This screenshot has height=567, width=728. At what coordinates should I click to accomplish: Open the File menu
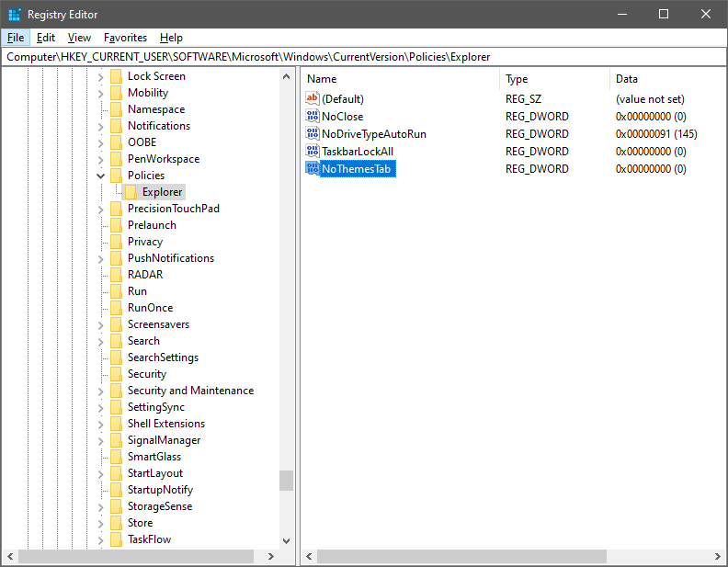tap(16, 38)
